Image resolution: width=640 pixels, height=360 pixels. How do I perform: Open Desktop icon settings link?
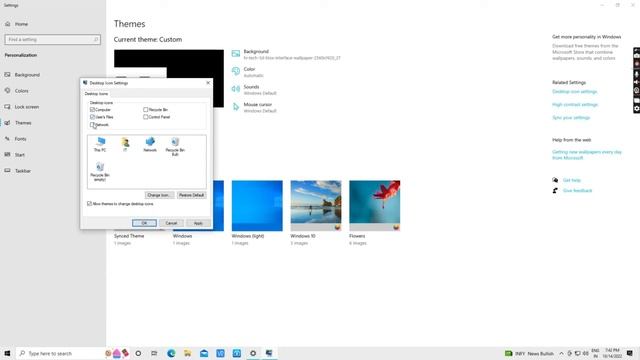coord(574,92)
